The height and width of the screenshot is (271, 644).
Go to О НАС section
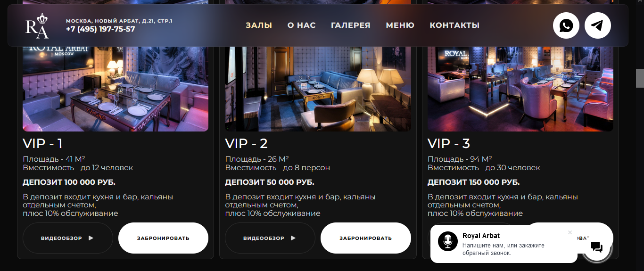(x=302, y=25)
